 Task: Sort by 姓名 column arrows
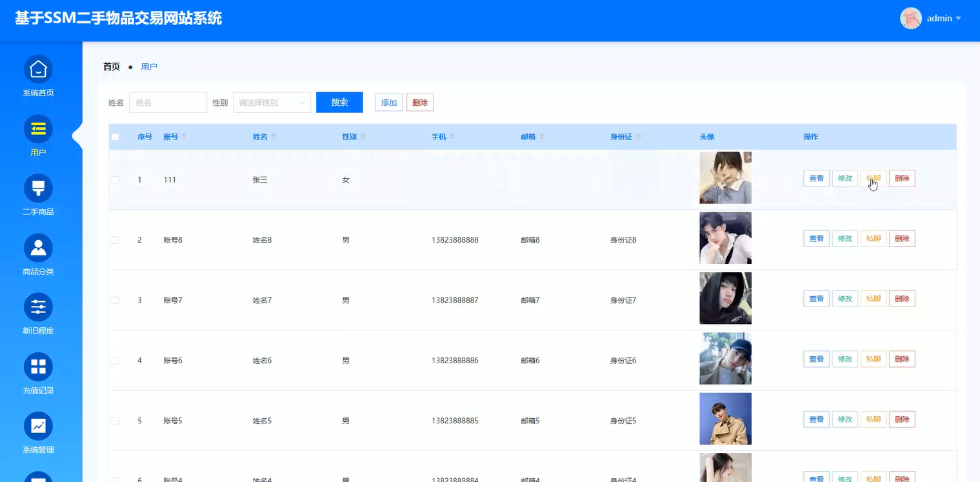point(274,137)
